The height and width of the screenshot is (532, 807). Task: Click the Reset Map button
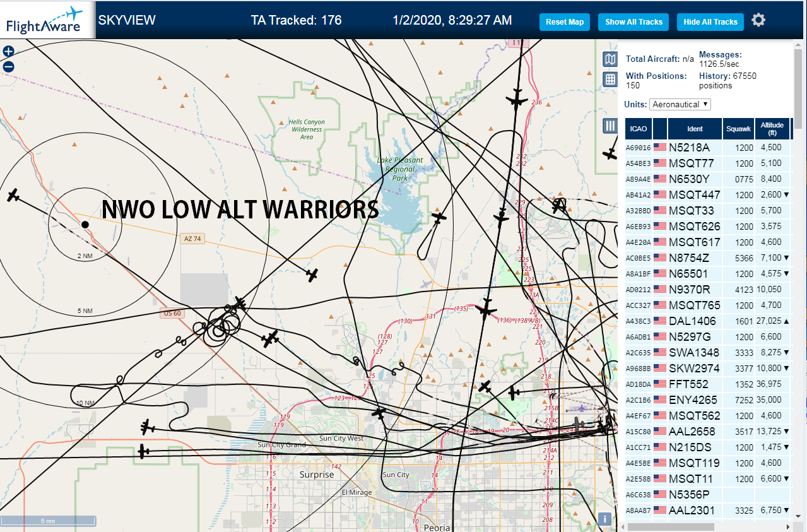(565, 21)
